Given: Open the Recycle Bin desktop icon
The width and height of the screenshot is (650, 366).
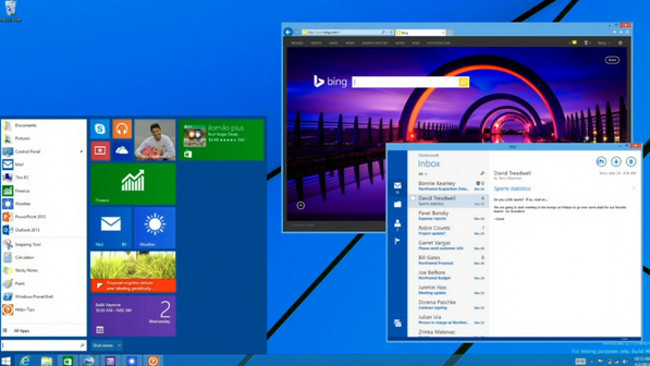Looking at the screenshot, I should (x=10, y=11).
